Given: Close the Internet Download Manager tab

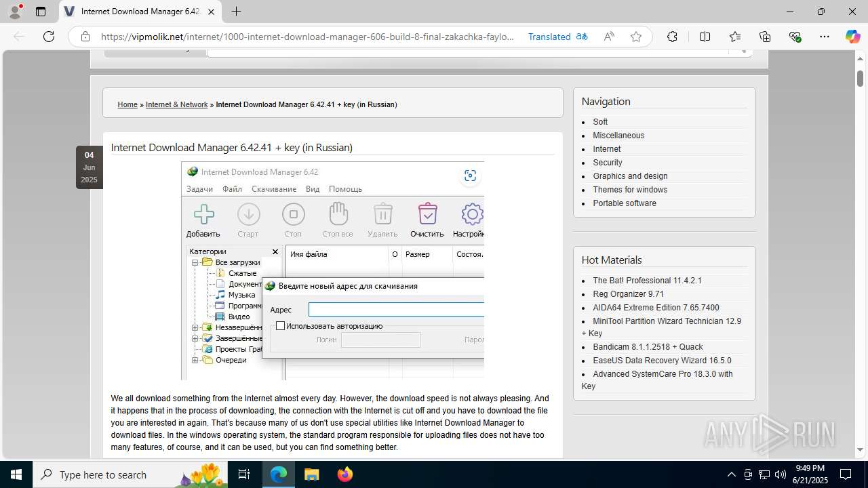Looking at the screenshot, I should 211,12.
